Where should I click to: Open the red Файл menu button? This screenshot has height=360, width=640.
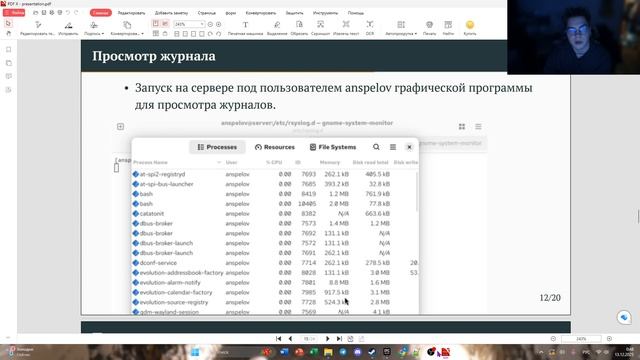pyautogui.click(x=14, y=13)
